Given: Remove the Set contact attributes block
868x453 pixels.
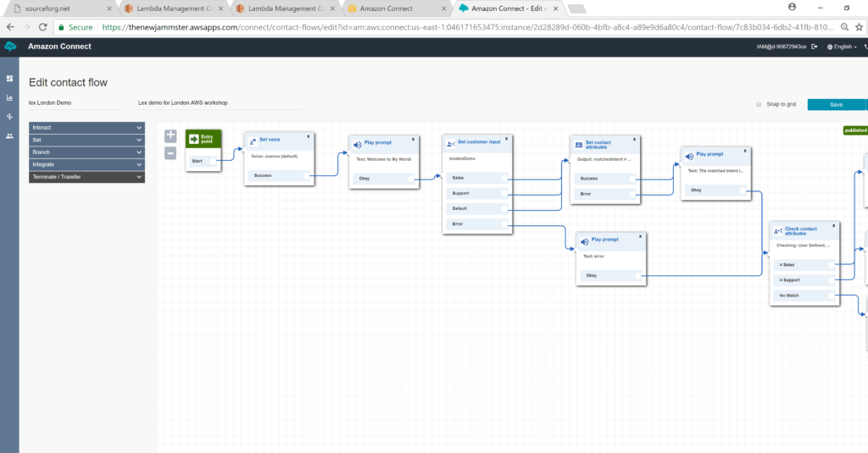Looking at the screenshot, I should tap(634, 140).
